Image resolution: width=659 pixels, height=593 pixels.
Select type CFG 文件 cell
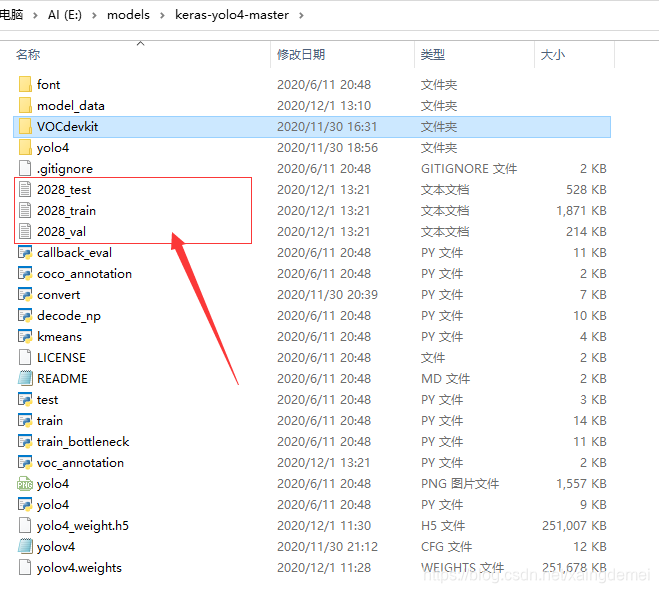447,547
